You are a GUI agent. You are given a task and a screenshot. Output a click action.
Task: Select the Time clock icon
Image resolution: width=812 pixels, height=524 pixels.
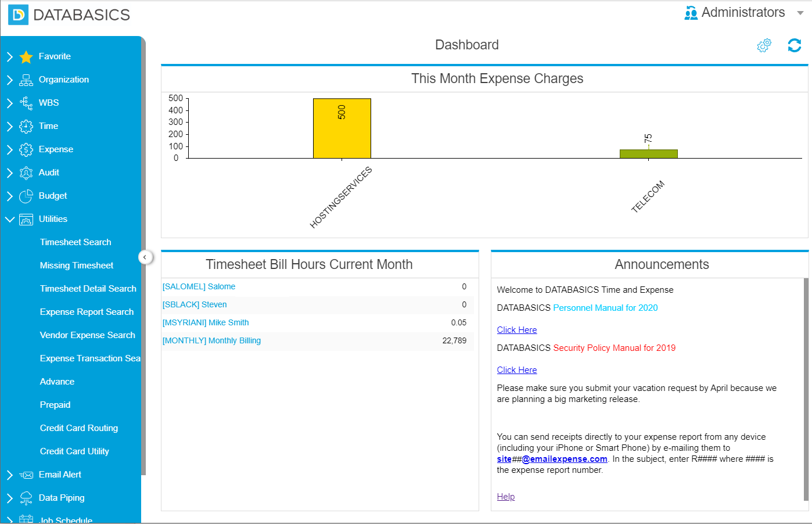coord(26,126)
